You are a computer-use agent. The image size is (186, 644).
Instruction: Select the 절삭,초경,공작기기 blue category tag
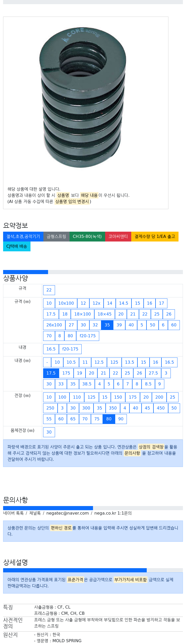[x=23, y=237]
